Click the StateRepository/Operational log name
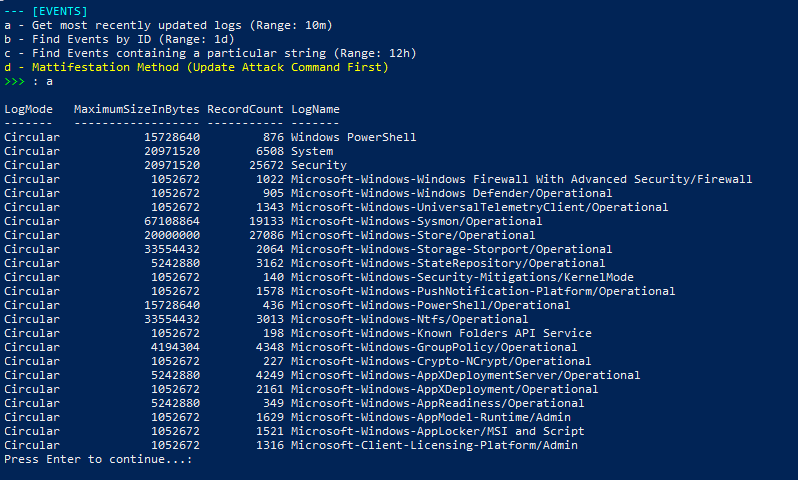Viewport: 798px width, 480px height. (448, 263)
